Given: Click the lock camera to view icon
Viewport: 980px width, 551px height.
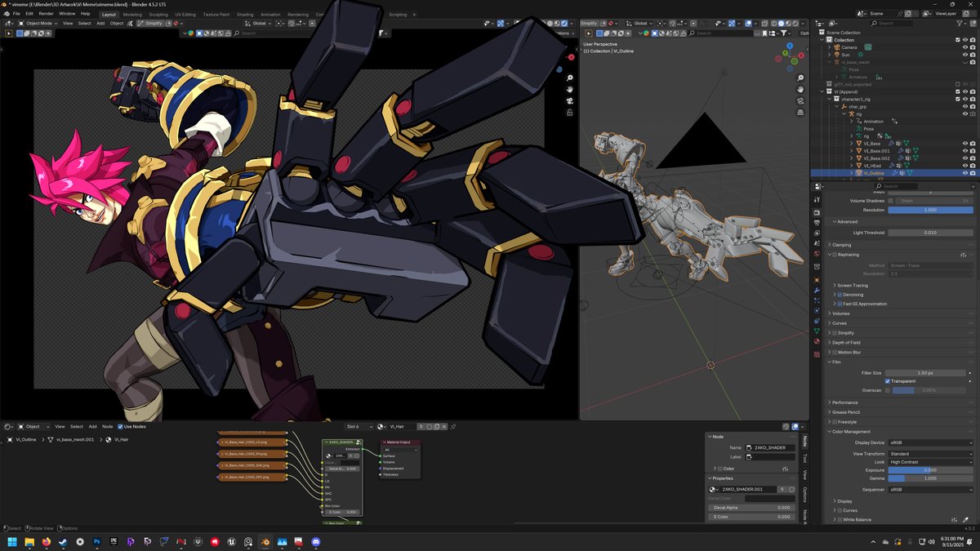Looking at the screenshot, I should (570, 113).
